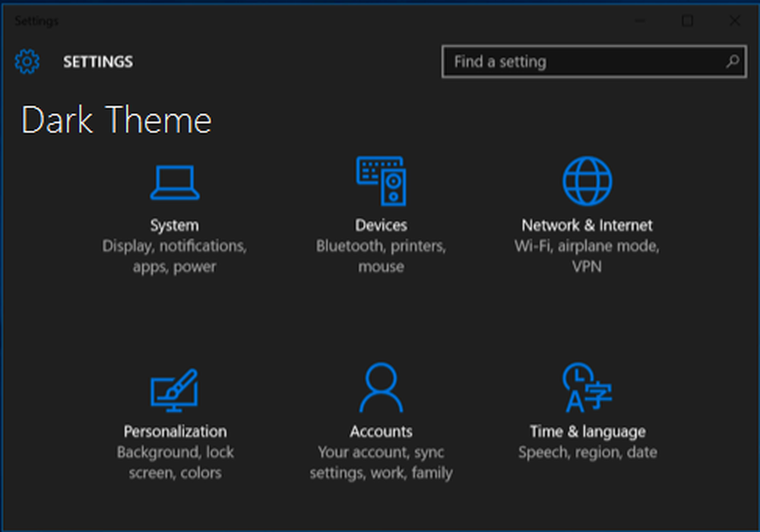Focus the Find a setting field
The image size is (760, 532).
594,62
